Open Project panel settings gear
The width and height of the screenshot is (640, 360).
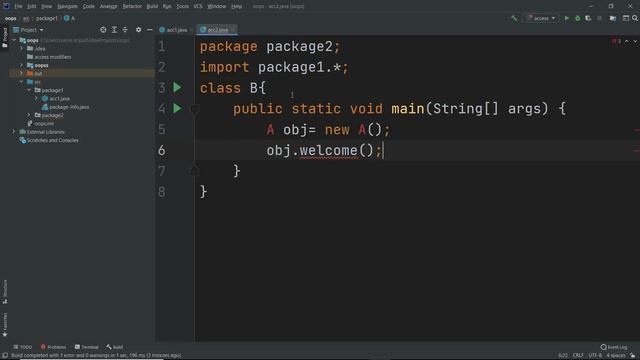coord(139,30)
